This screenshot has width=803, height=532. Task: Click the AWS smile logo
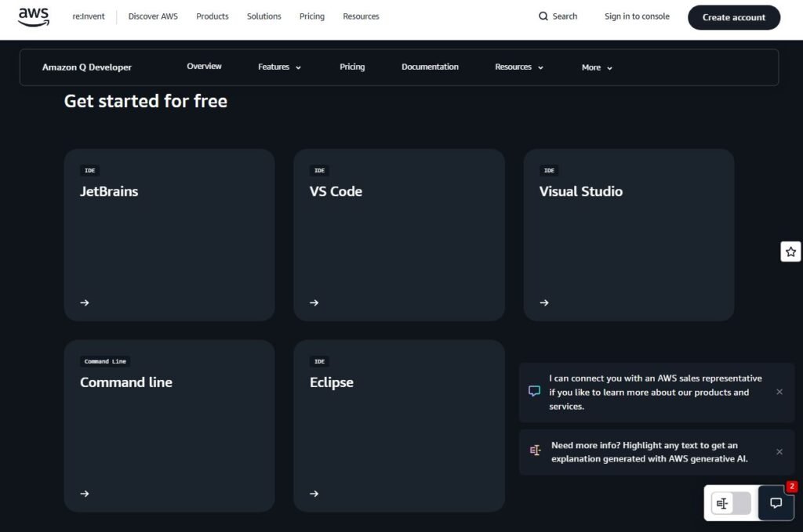pos(32,16)
